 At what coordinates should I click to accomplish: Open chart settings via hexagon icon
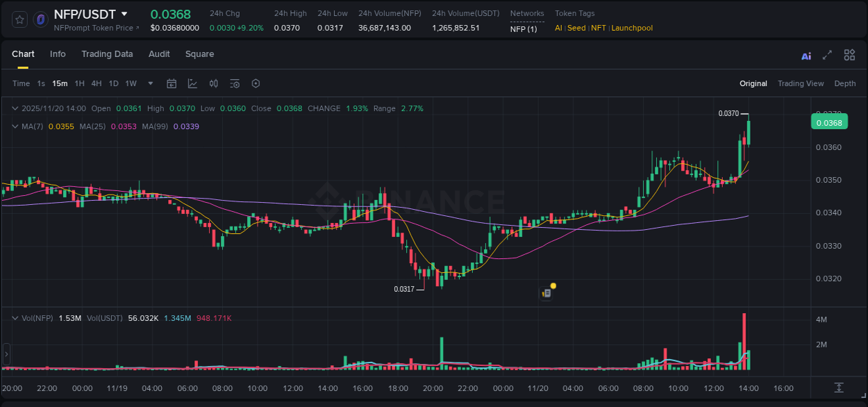[x=256, y=83]
